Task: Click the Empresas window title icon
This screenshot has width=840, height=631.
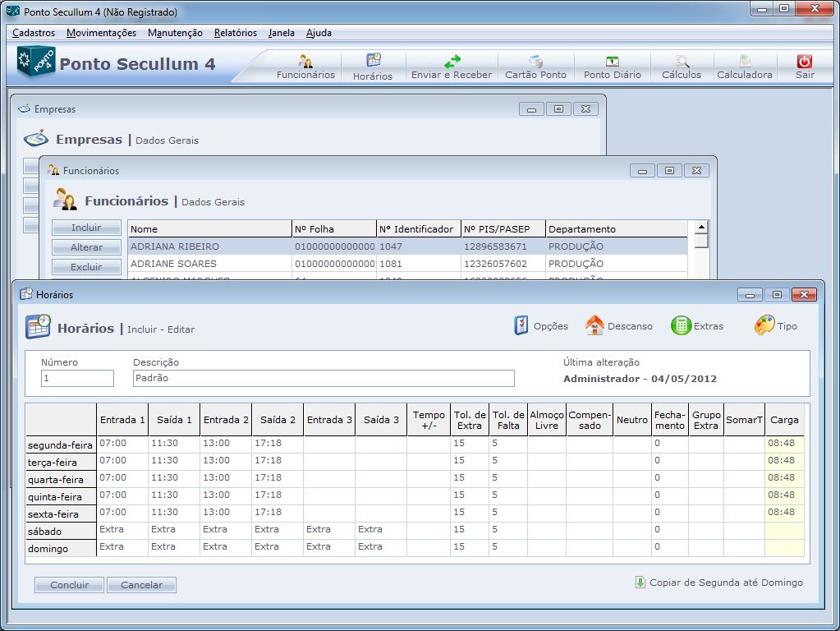Action: click(24, 108)
